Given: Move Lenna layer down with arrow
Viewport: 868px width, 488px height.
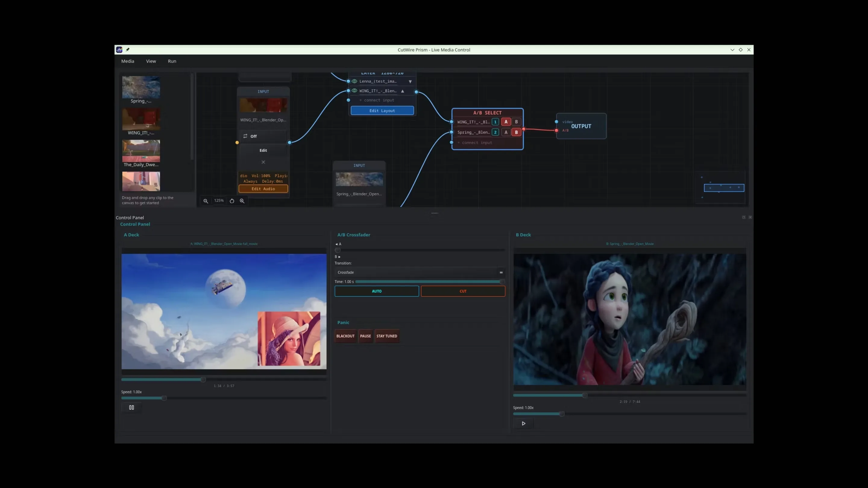Looking at the screenshot, I should coord(410,82).
